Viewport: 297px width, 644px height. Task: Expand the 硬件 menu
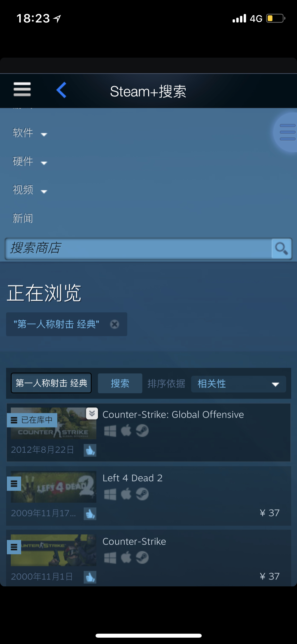(30, 161)
